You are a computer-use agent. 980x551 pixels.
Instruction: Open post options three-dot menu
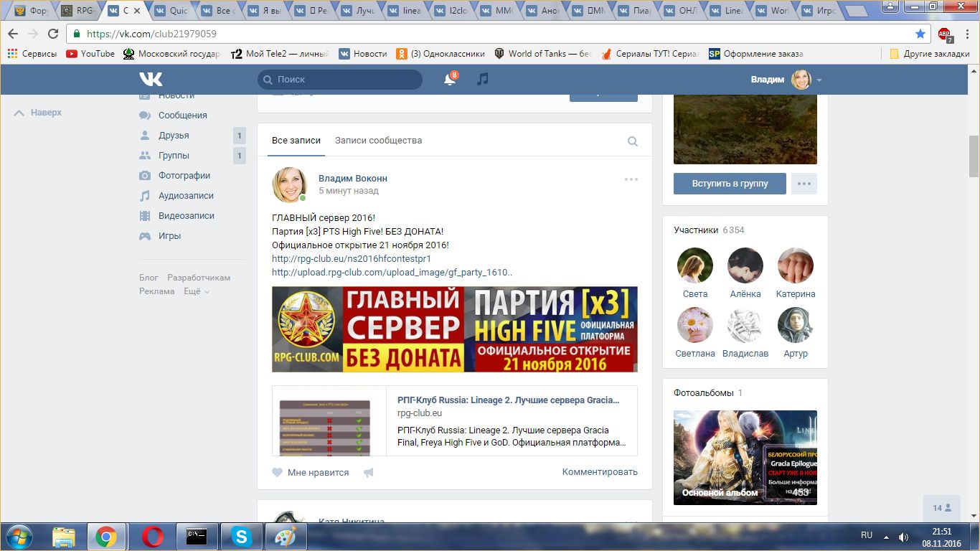[x=631, y=179]
